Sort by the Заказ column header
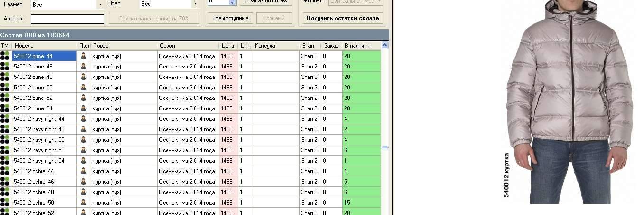644x215 pixels. 331,46
